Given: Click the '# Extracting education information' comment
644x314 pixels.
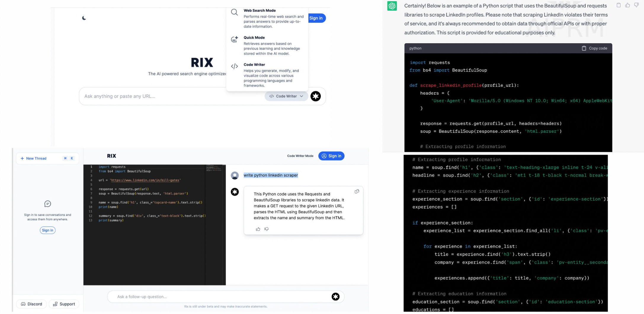Looking at the screenshot, I should pyautogui.click(x=459, y=294).
